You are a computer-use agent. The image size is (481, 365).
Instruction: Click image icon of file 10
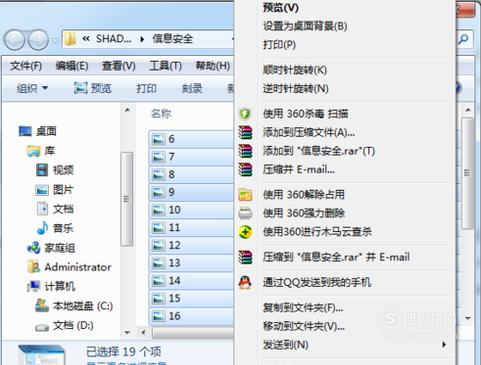[158, 210]
